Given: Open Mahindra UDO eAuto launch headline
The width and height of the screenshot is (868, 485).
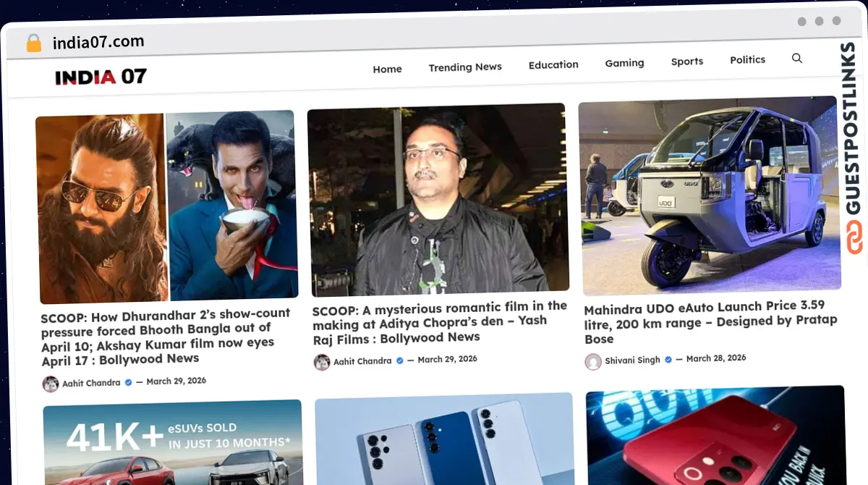Looking at the screenshot, I should coord(710,322).
